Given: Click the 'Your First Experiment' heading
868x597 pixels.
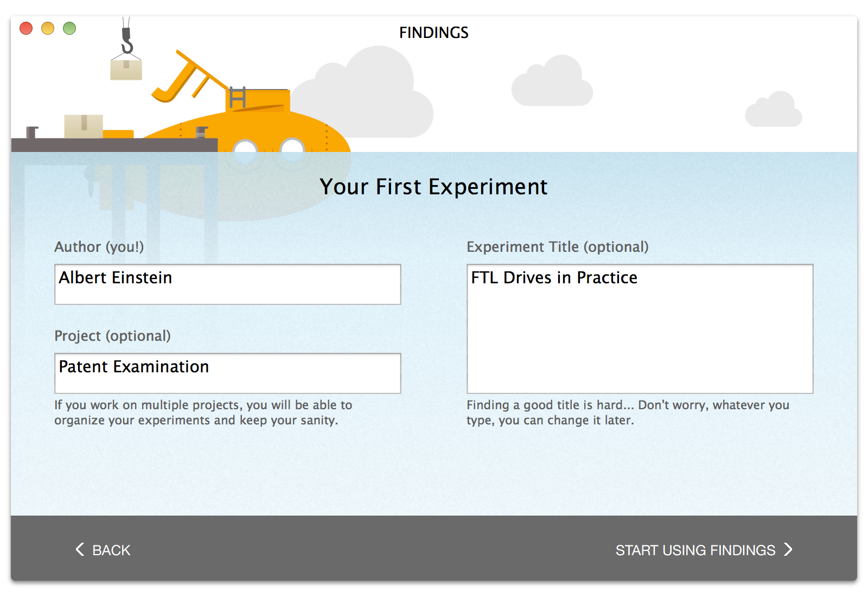Looking at the screenshot, I should pos(433,187).
